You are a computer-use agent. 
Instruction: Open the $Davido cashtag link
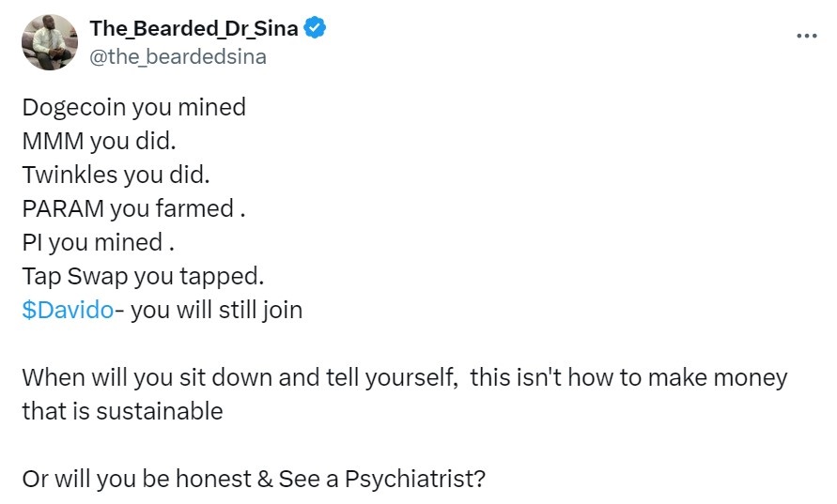[x=68, y=310]
